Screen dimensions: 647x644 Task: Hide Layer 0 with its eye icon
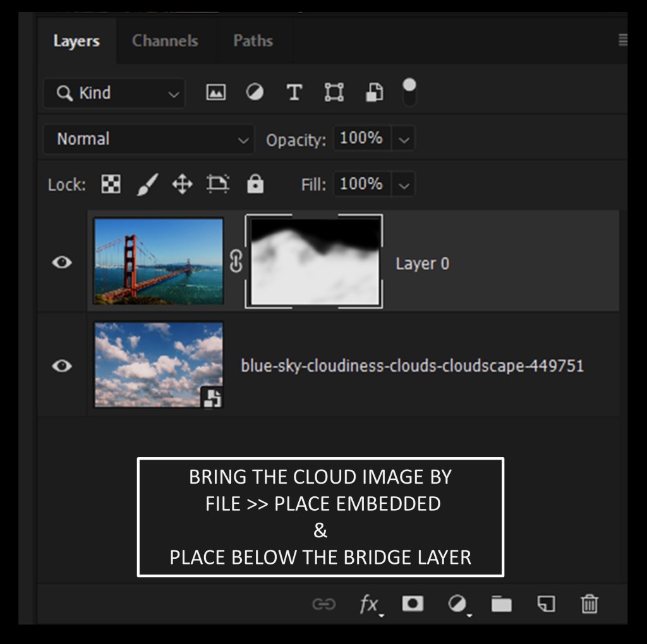[x=62, y=262]
